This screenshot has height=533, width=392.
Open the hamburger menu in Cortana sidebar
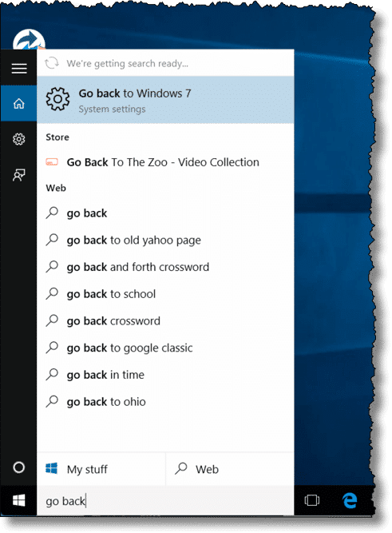19,69
